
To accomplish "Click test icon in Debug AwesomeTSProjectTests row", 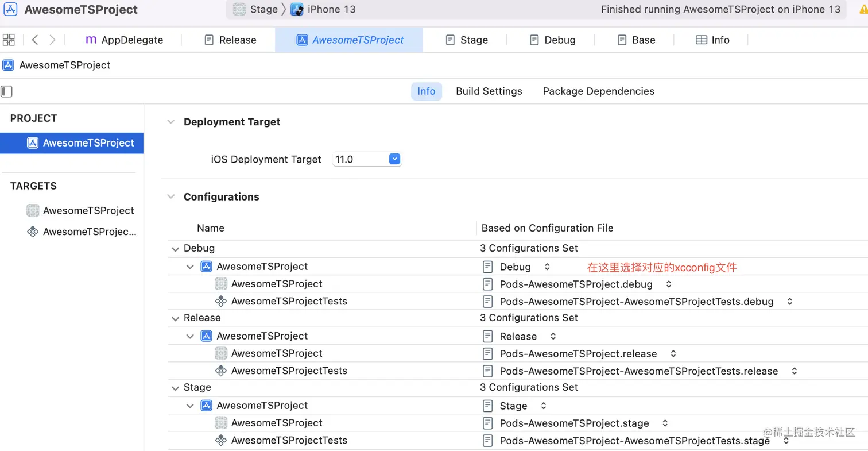I will coord(221,301).
